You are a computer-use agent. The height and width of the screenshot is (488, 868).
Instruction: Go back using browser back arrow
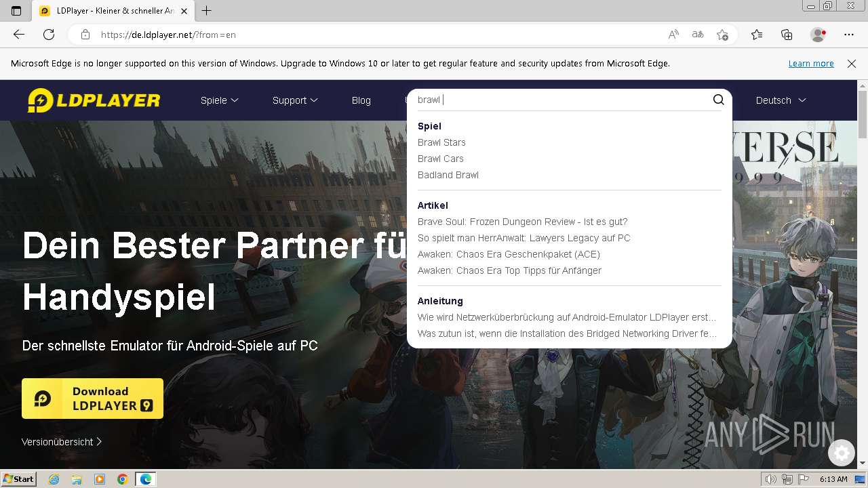tap(19, 35)
